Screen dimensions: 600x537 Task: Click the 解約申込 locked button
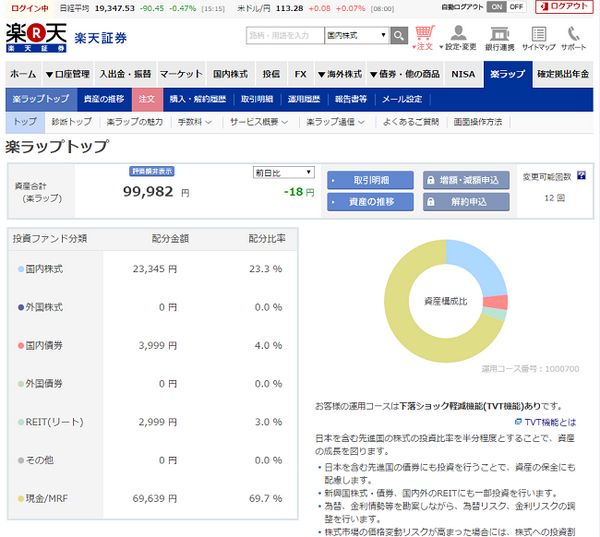point(466,202)
